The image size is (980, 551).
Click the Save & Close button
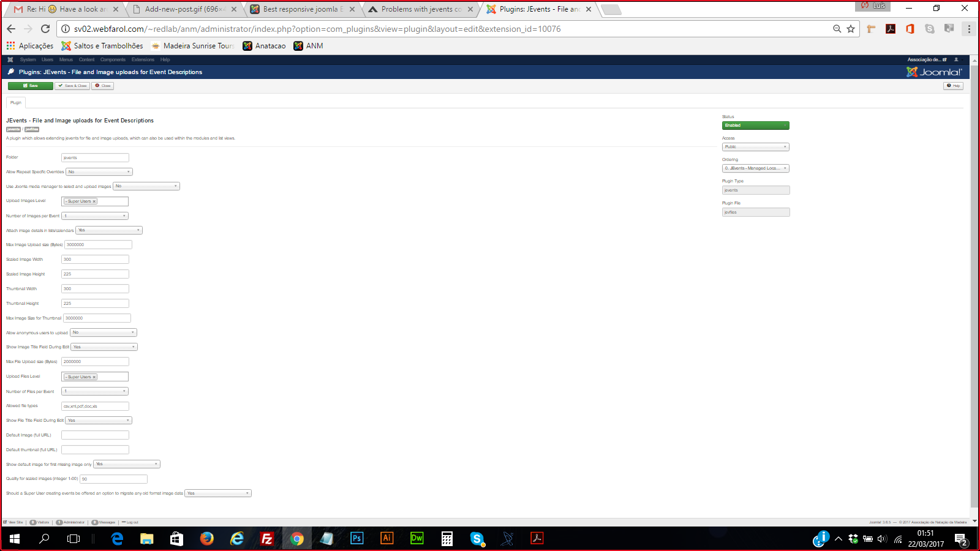click(72, 86)
